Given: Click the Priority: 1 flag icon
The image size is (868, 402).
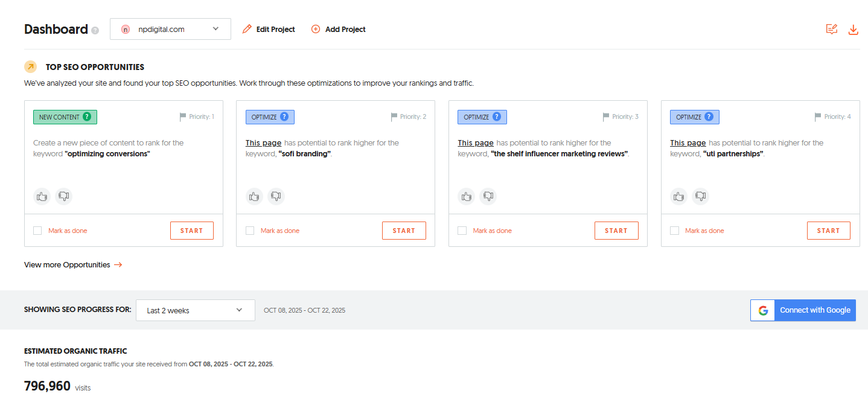Looking at the screenshot, I should coord(182,117).
